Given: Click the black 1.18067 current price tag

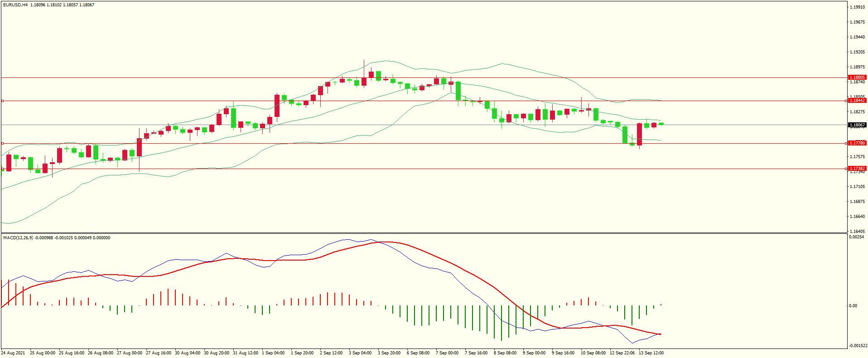Looking at the screenshot, I should click(x=857, y=125).
